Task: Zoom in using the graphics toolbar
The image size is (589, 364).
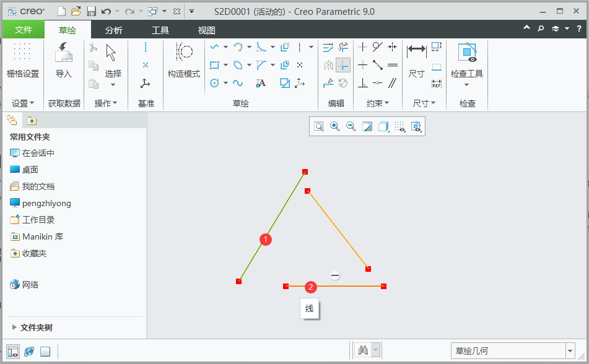Action: pyautogui.click(x=334, y=126)
